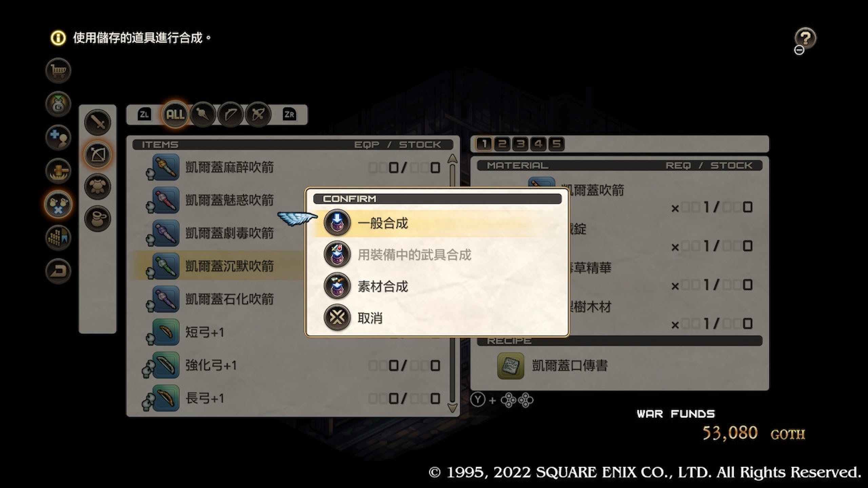Open the auction hammer icon in sidebar

[58, 170]
